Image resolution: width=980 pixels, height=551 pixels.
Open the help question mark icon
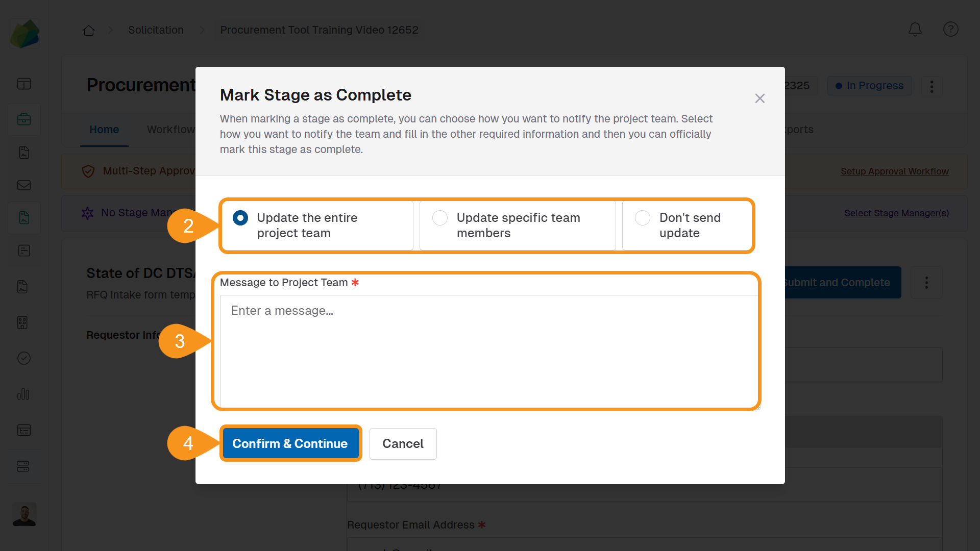950,29
